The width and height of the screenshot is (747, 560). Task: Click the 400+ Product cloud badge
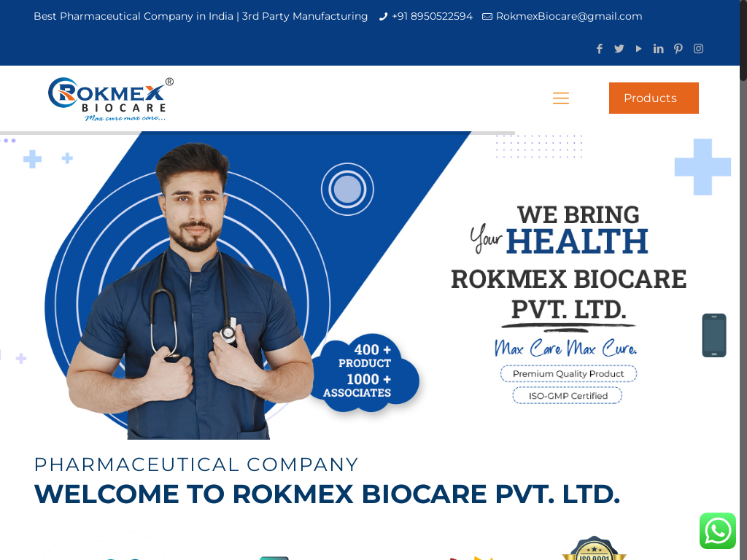point(365,371)
